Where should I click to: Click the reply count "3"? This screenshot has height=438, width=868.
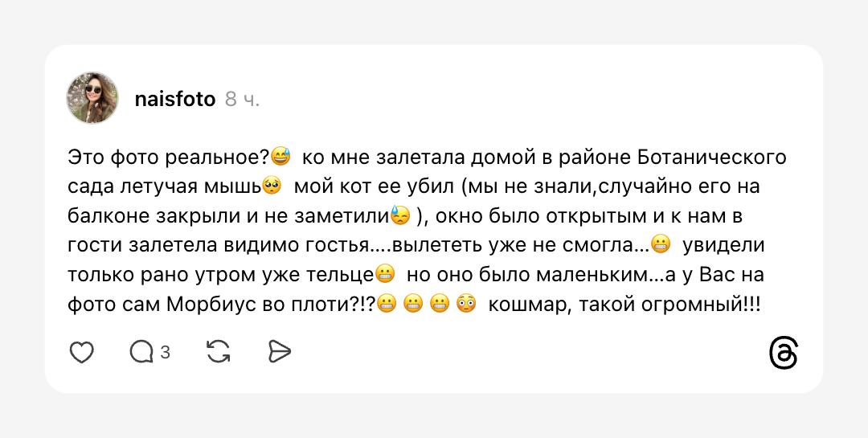click(165, 352)
